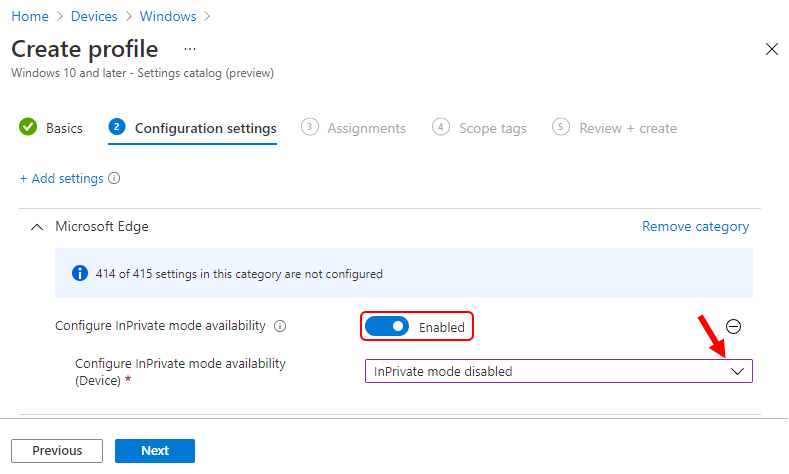Click the Next button

[x=155, y=451]
